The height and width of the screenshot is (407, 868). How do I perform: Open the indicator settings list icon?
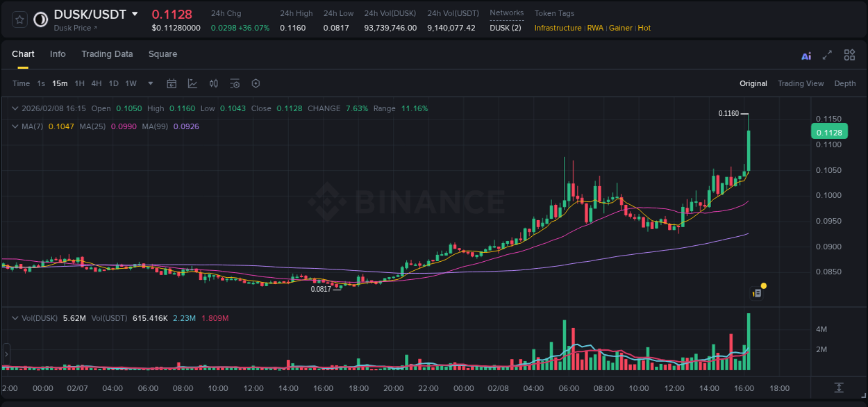pos(235,83)
